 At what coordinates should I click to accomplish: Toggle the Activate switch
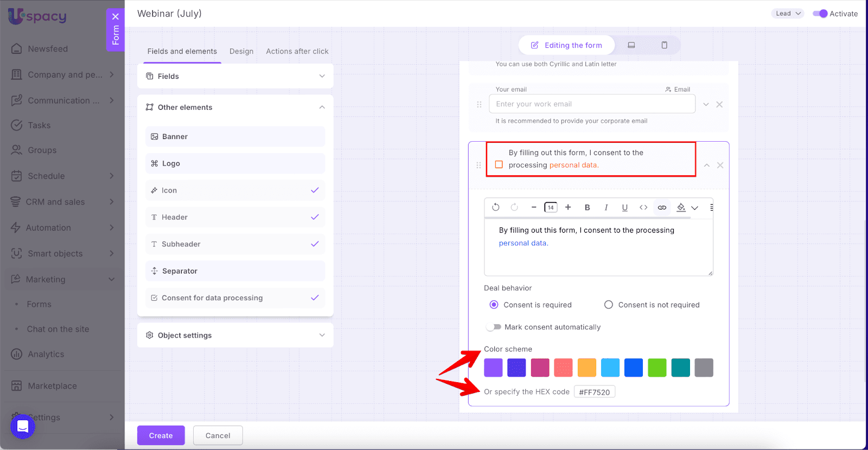pos(820,14)
